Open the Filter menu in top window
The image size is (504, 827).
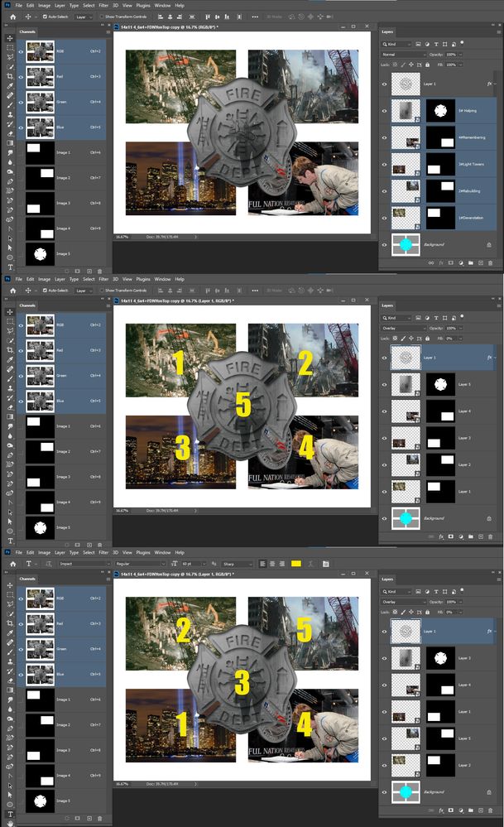pos(103,5)
